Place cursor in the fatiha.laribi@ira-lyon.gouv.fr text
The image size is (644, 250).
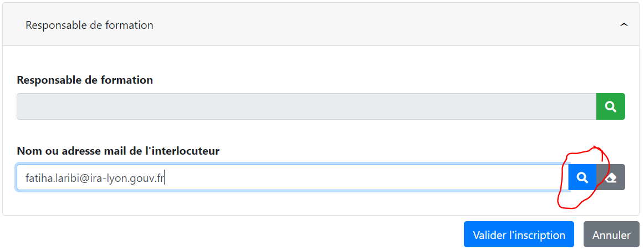[94, 178]
